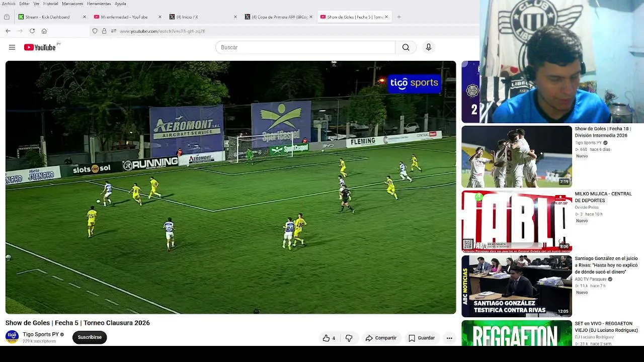Share the video via Compartir

381,338
